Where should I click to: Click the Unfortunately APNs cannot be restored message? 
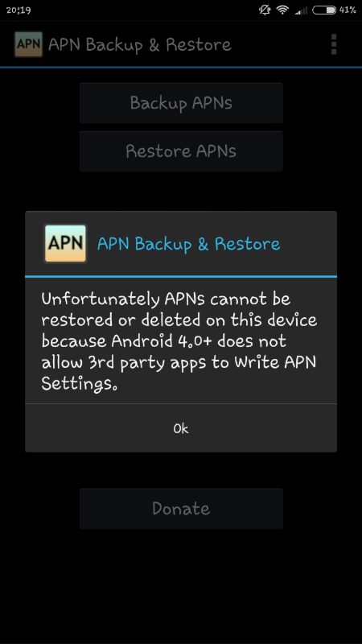179,341
